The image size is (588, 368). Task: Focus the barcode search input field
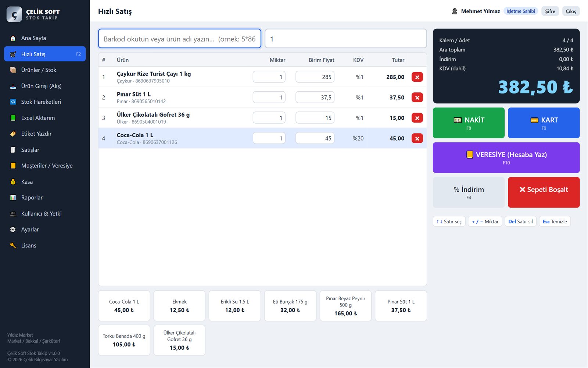(180, 39)
